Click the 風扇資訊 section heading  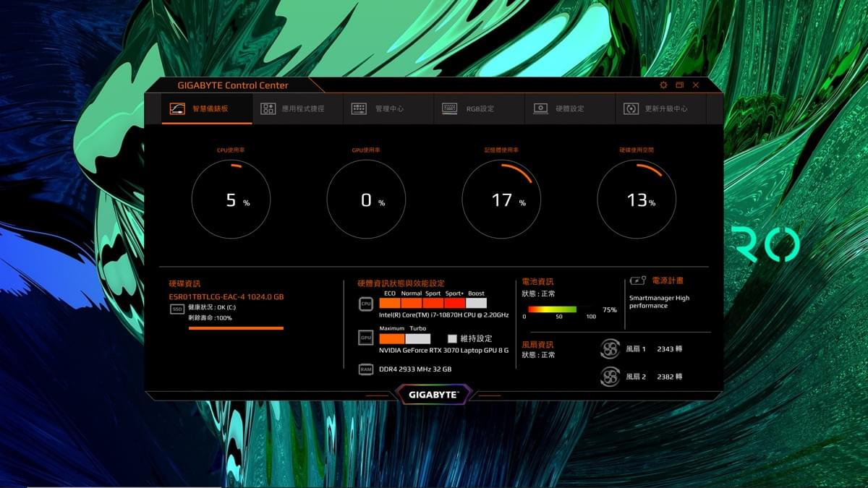(x=537, y=344)
